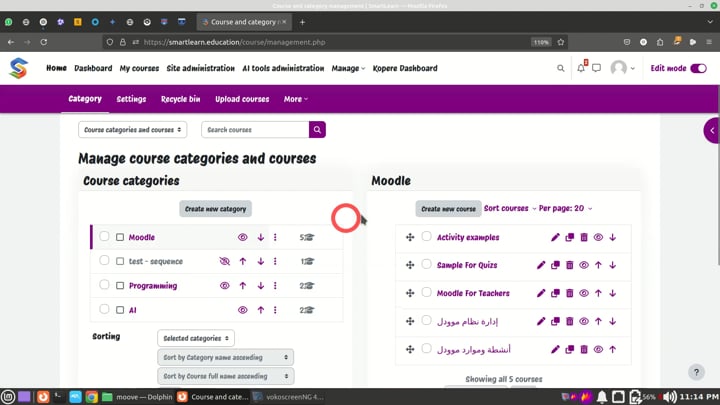This screenshot has height=405, width=720.
Task: Expand the More menu in purple bar
Action: pyautogui.click(x=296, y=99)
